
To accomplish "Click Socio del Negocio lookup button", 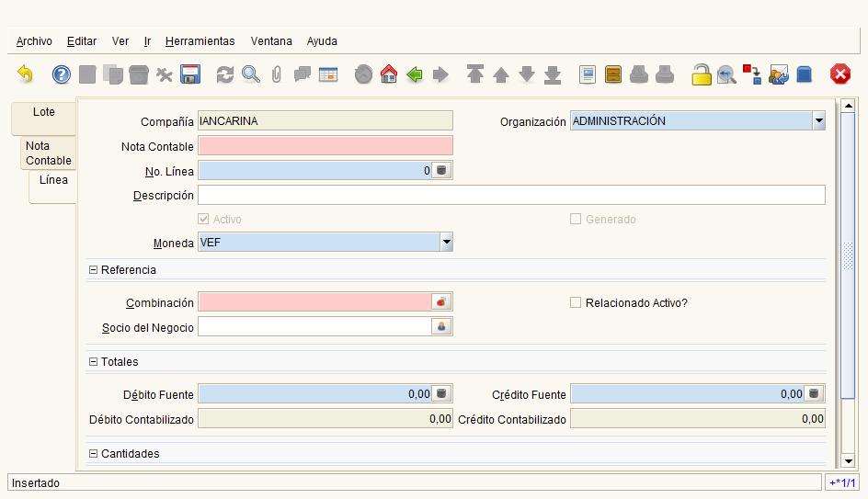I will tap(441, 326).
